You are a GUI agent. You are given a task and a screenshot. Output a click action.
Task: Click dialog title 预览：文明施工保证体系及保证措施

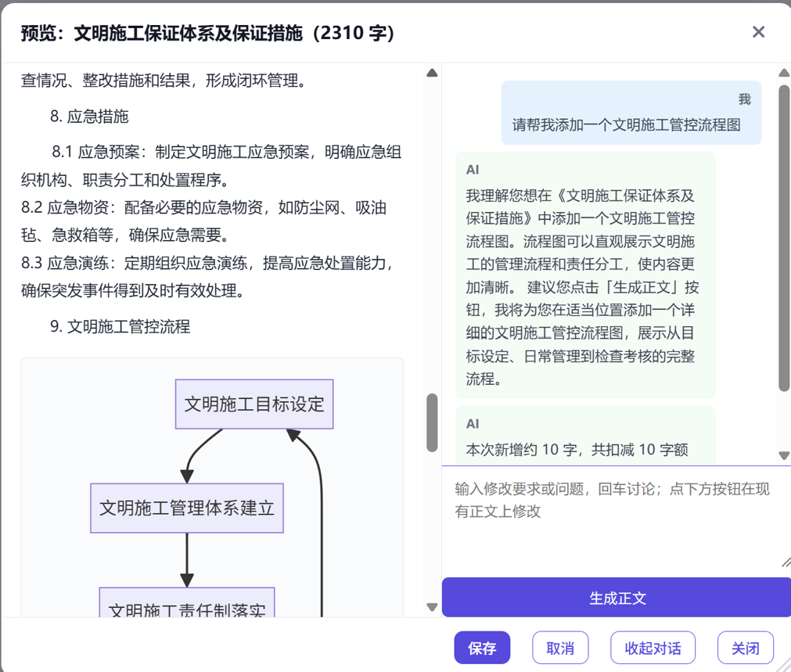tap(207, 34)
